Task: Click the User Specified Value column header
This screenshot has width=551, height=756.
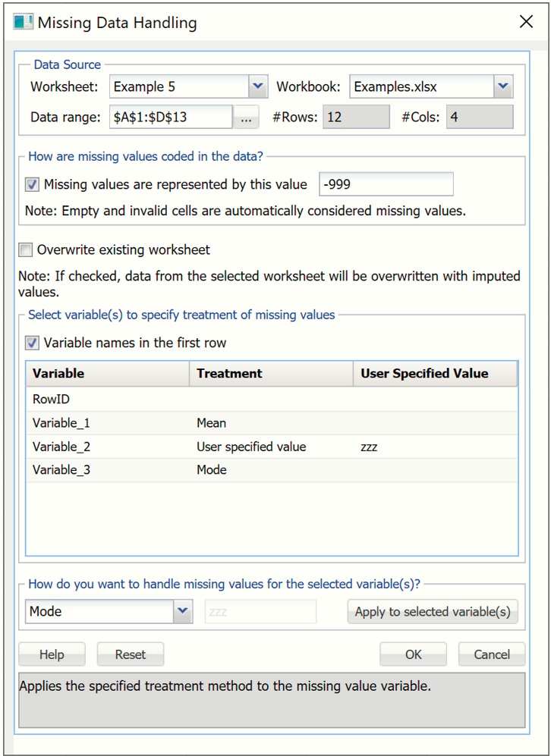Action: (434, 374)
